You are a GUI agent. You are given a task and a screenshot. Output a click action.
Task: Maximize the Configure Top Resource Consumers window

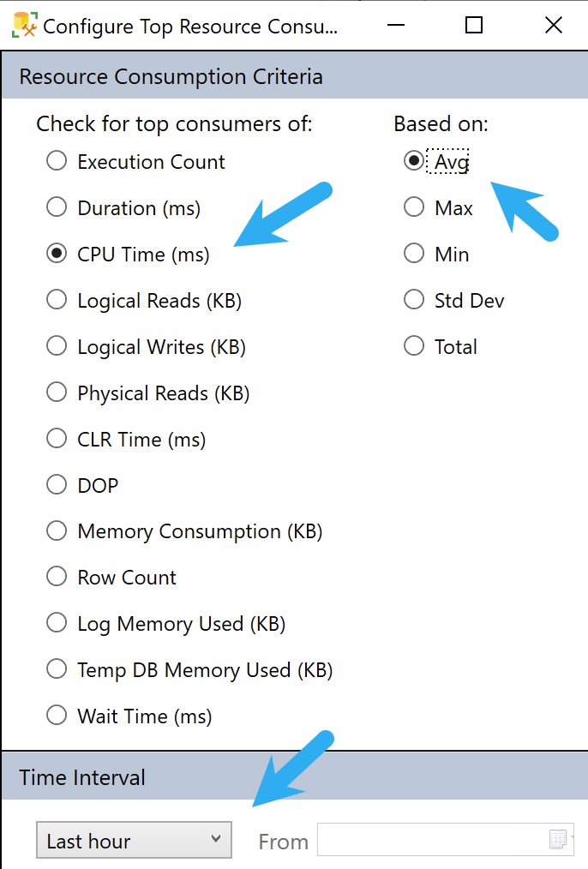[x=474, y=25]
